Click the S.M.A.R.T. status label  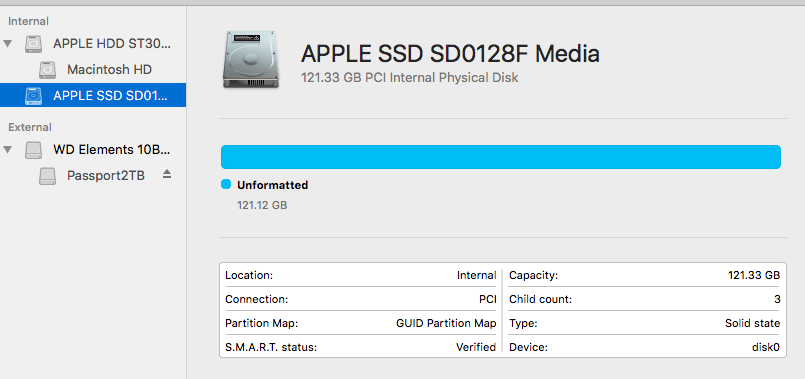click(x=271, y=348)
